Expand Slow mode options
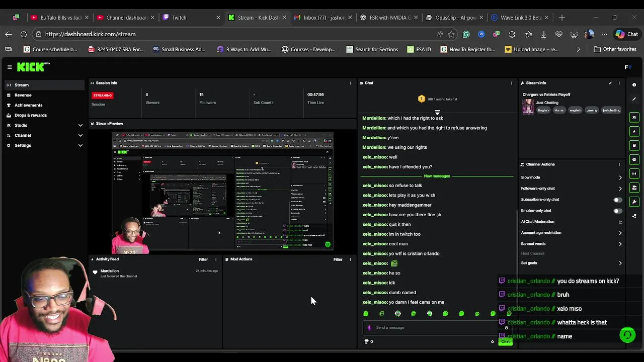This screenshot has width=644, height=362. click(x=620, y=177)
